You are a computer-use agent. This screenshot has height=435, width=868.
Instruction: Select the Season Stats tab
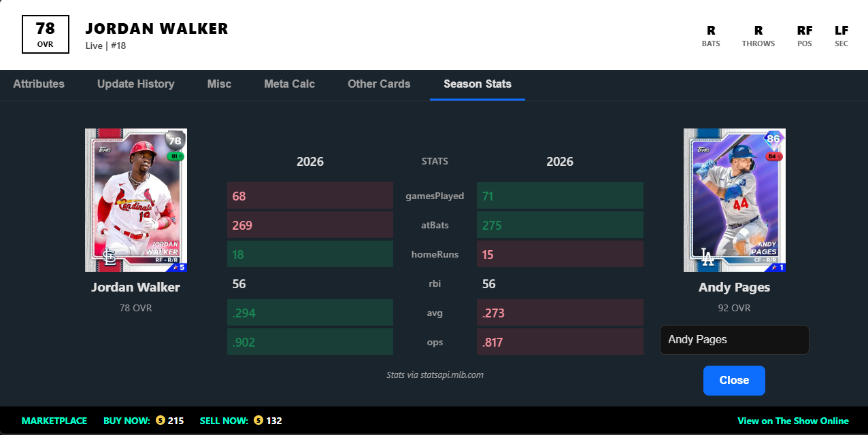[478, 84]
